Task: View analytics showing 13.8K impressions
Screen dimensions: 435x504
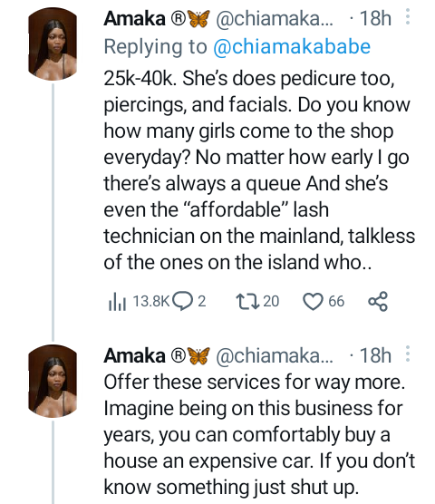Action: [139, 302]
